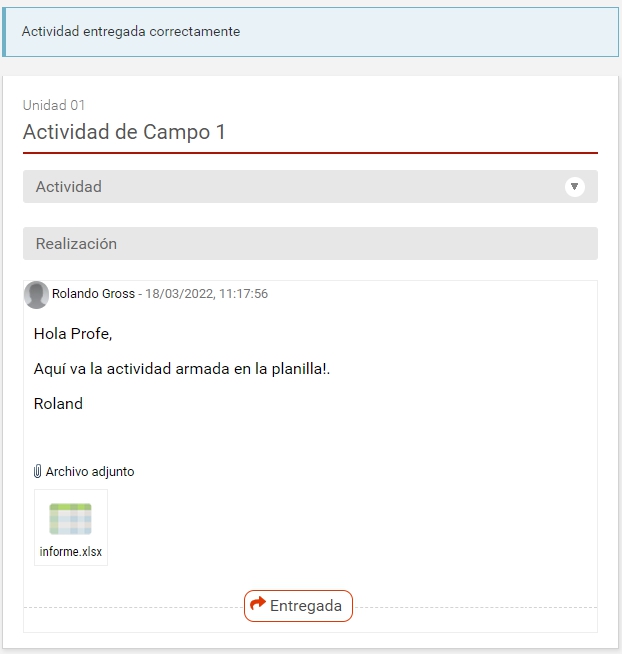Click the red underline below the title
The height and width of the screenshot is (654, 623).
[x=310, y=153]
